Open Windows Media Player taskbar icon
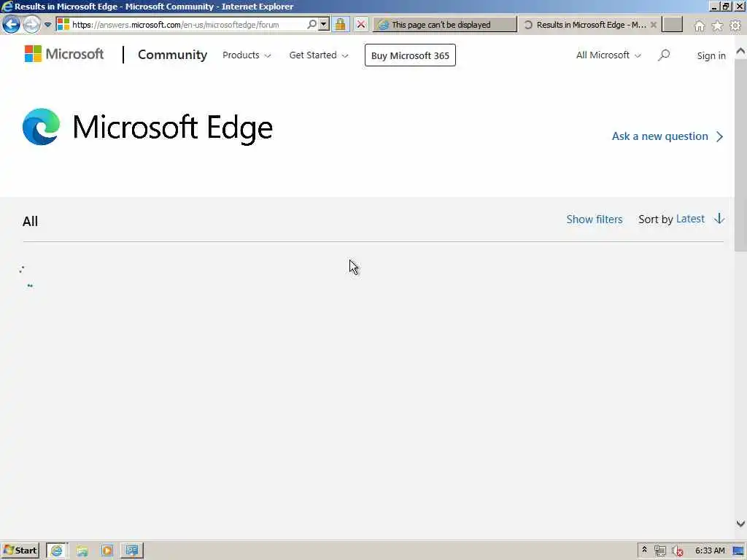 click(x=107, y=551)
